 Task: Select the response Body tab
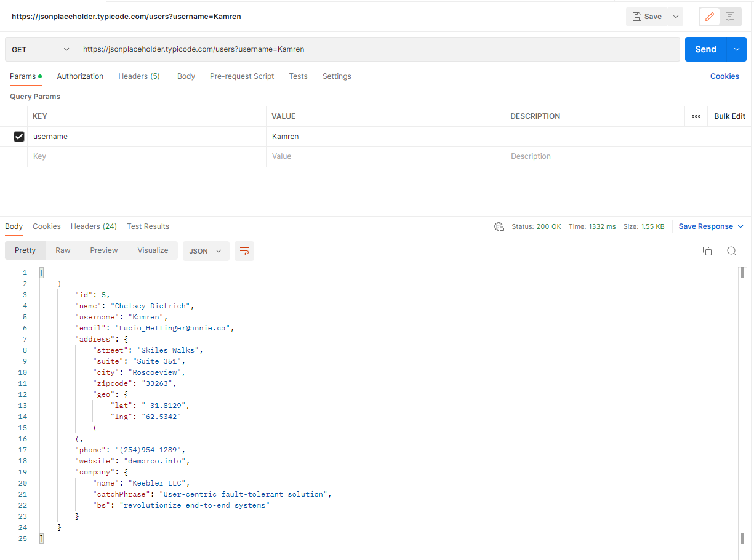point(14,226)
